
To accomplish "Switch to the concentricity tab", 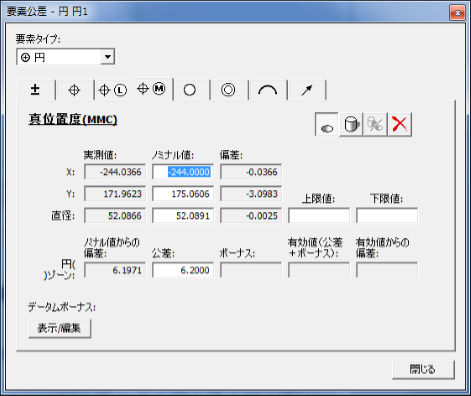I will 228,90.
